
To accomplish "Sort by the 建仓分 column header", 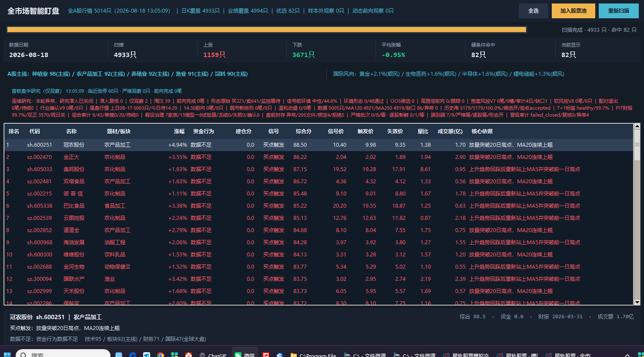I will tap(243, 131).
